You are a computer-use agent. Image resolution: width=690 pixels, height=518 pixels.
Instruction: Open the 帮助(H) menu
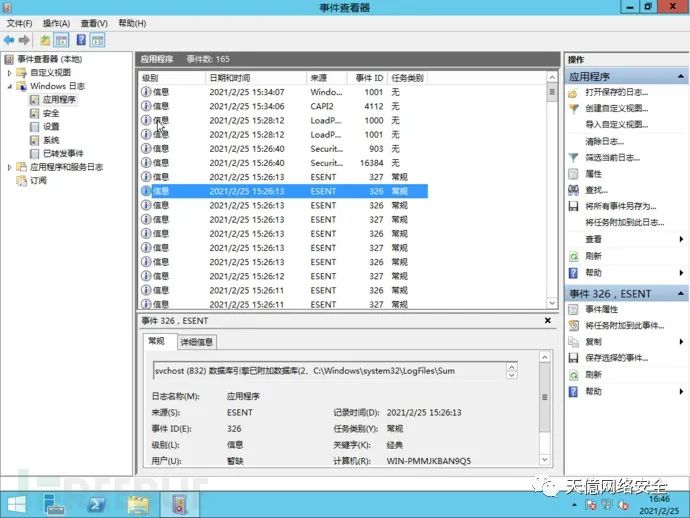coord(132,23)
